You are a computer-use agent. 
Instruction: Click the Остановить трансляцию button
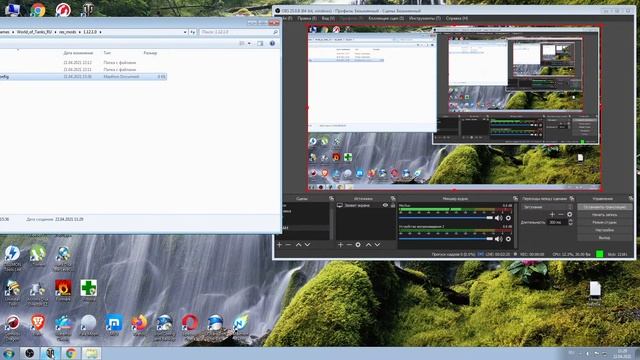point(604,207)
